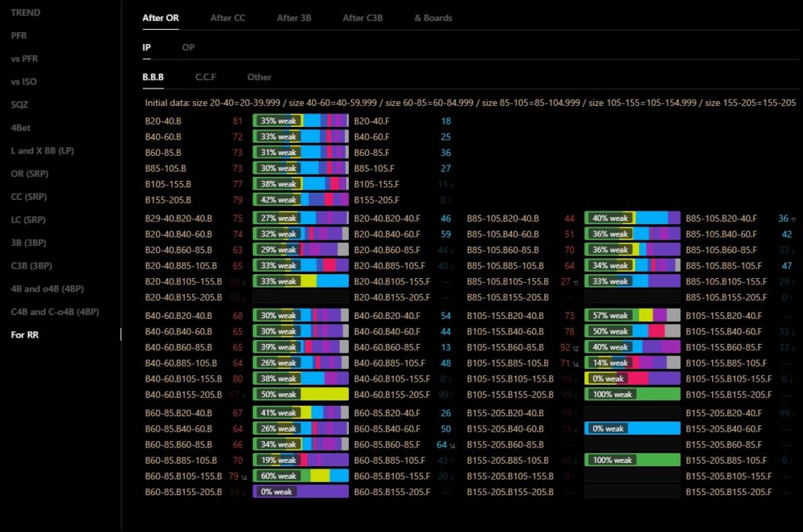Open the After CC tab
The height and width of the screenshot is (532, 803).
[x=227, y=18]
